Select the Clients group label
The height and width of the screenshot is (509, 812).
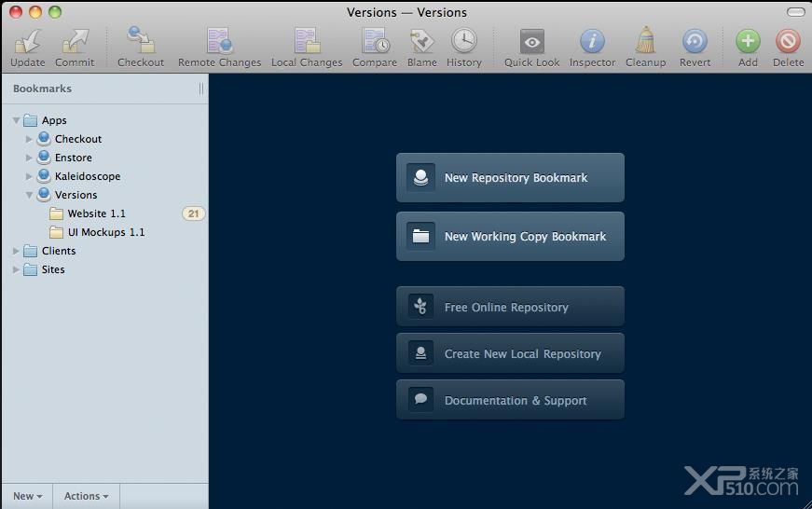(x=59, y=251)
